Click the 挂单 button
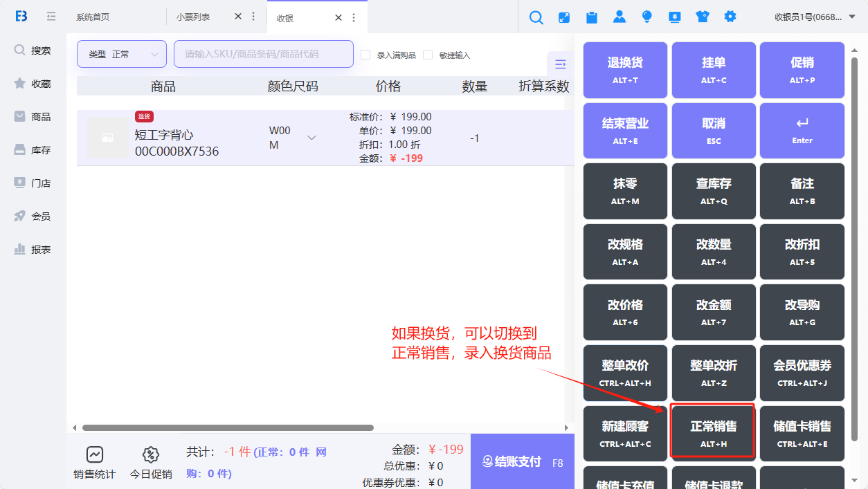The image size is (868, 489). point(714,70)
